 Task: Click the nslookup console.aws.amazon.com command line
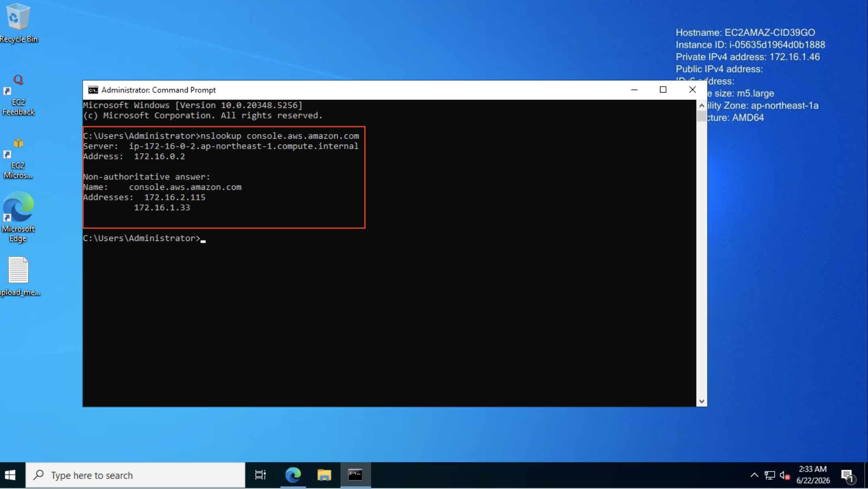pos(221,136)
